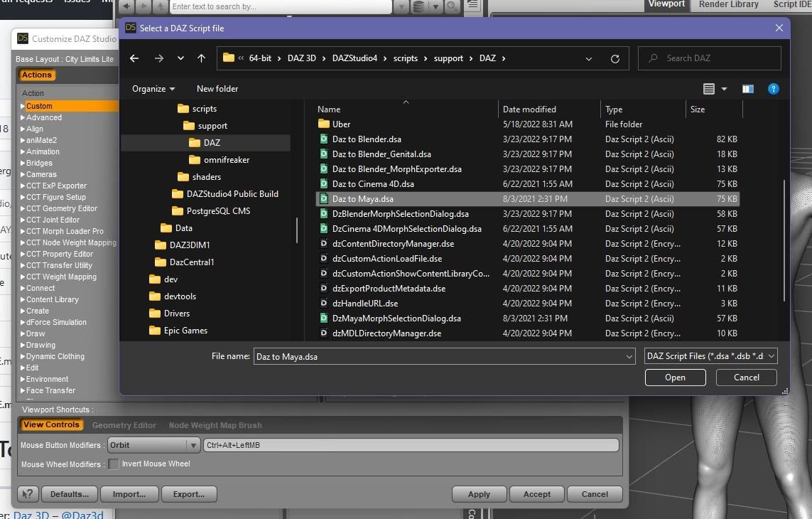Screen dimensions: 812x519
Task: Select dzHandleURL.dse file
Action: click(x=527, y=304)
